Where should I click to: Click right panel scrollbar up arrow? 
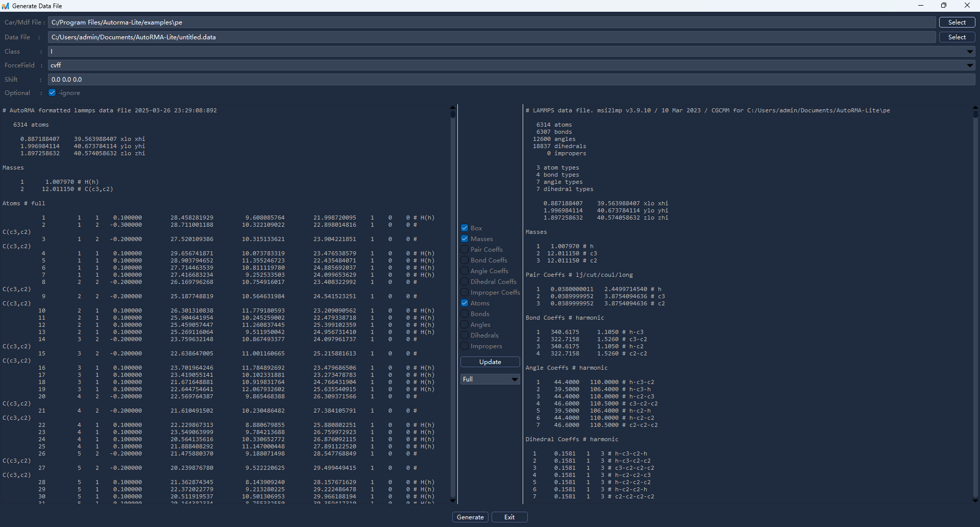[x=975, y=107]
